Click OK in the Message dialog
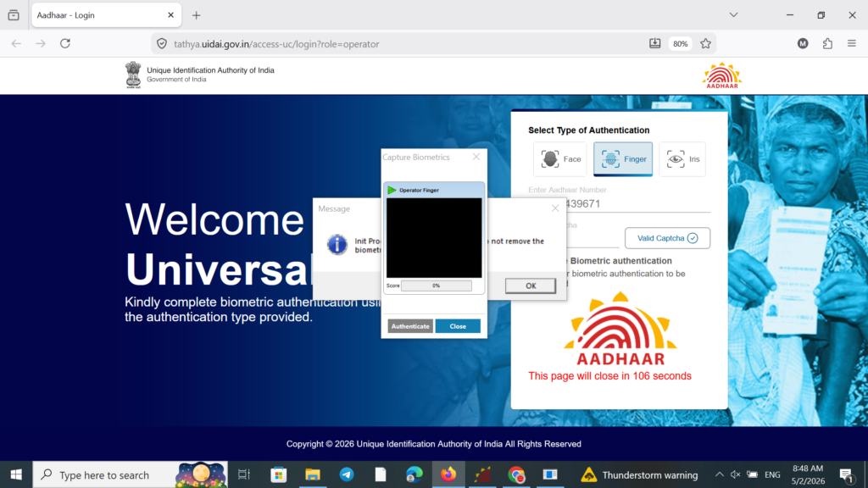 tap(531, 286)
